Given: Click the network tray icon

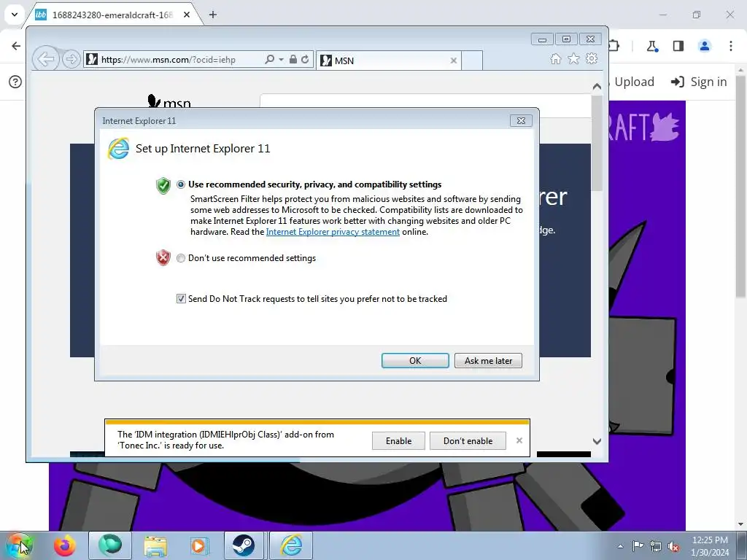Looking at the screenshot, I should tap(656, 546).
